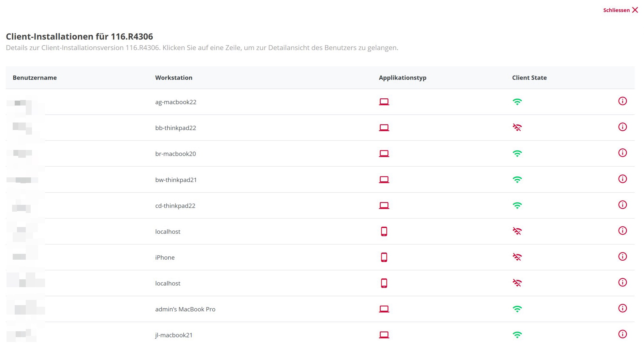Click laptop icon for admin's MacBook Pro
Image resolution: width=644 pixels, height=343 pixels.
384,309
